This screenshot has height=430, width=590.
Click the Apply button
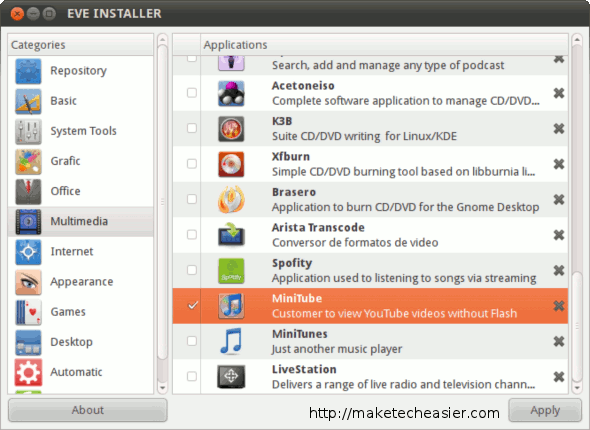coord(545,410)
